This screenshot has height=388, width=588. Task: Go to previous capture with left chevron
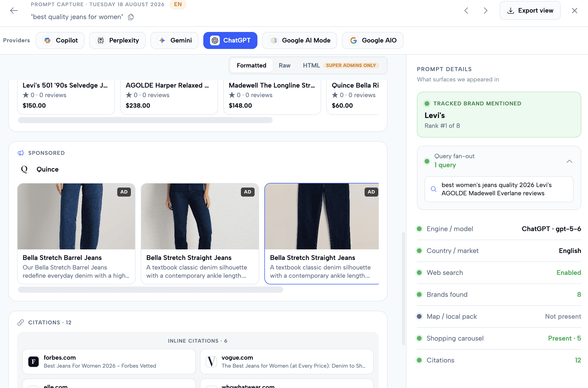click(466, 11)
